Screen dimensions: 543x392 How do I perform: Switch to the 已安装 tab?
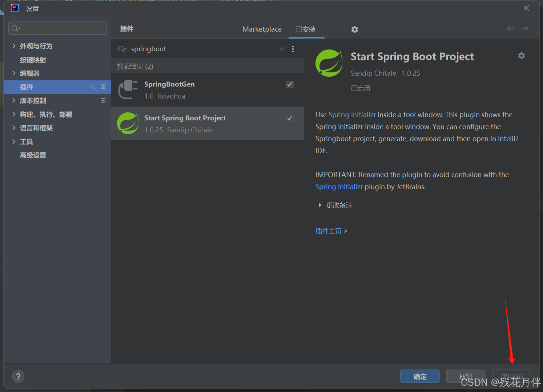(x=306, y=29)
